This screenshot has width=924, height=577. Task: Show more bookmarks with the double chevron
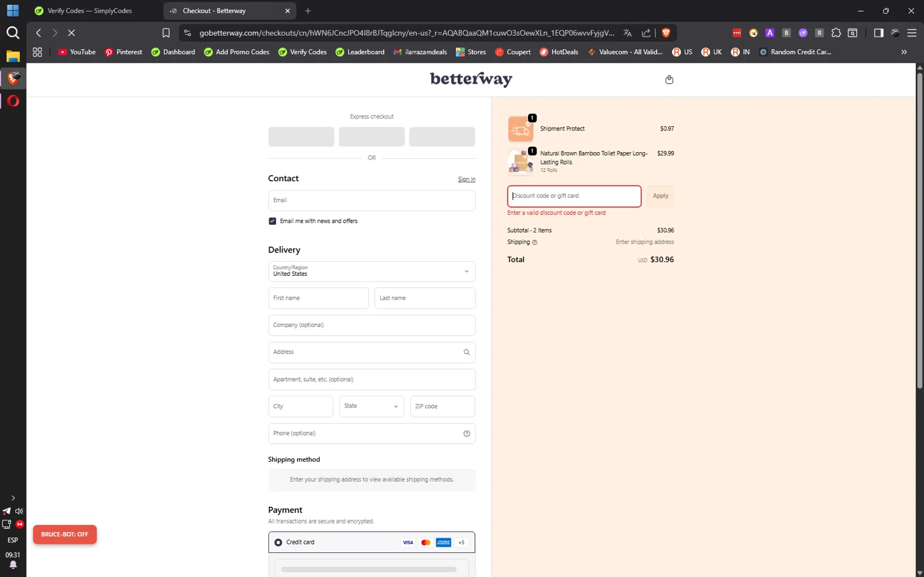click(904, 52)
